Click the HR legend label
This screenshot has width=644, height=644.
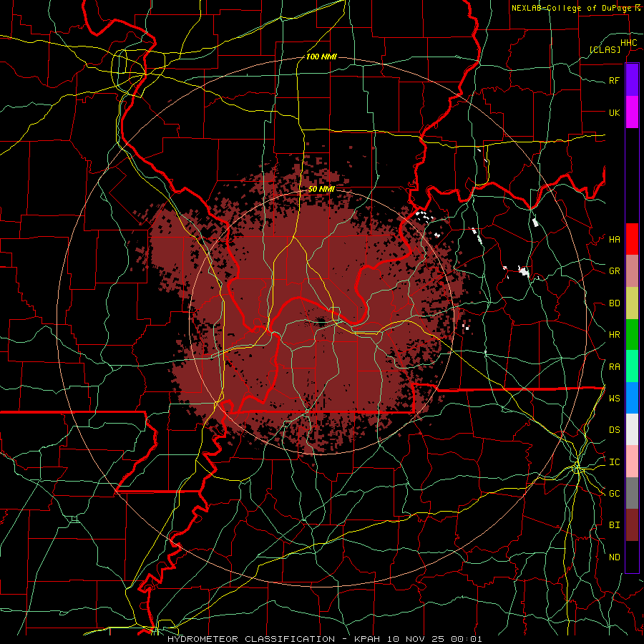(x=615, y=335)
